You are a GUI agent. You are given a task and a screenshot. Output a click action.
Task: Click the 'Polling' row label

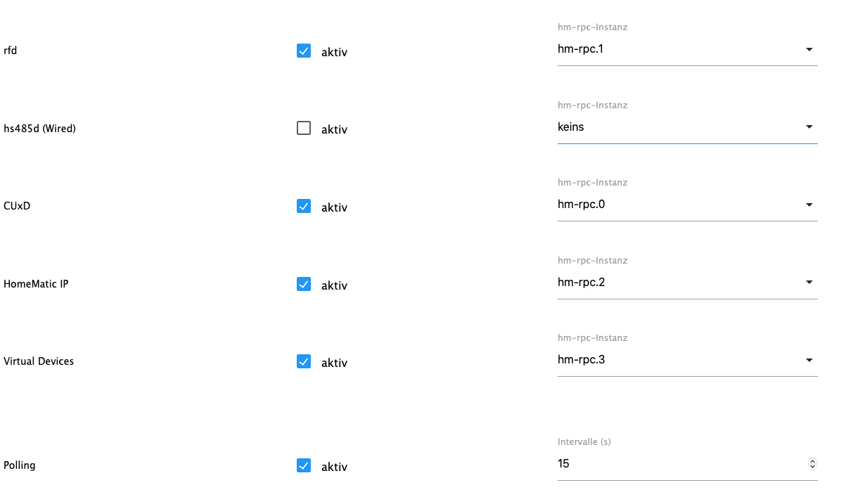tap(20, 465)
